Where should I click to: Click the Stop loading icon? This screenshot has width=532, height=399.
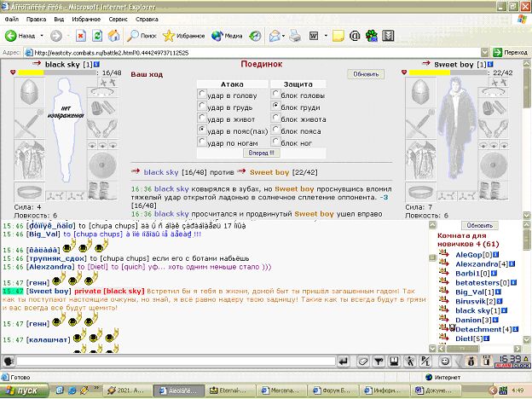click(81, 36)
